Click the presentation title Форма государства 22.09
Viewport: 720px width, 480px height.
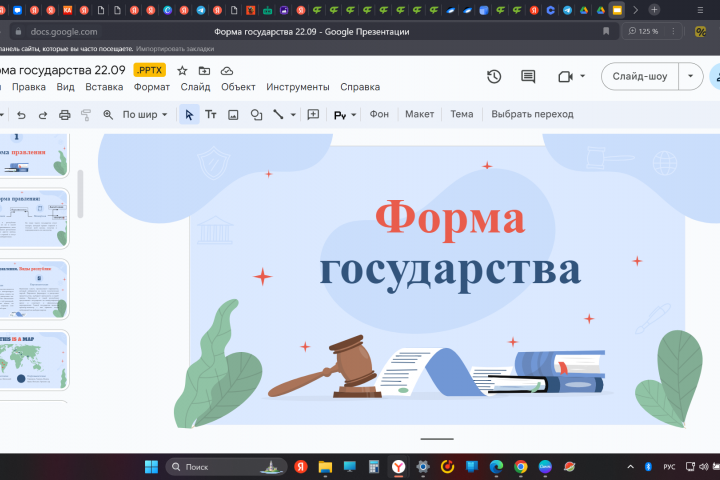[x=62, y=70]
